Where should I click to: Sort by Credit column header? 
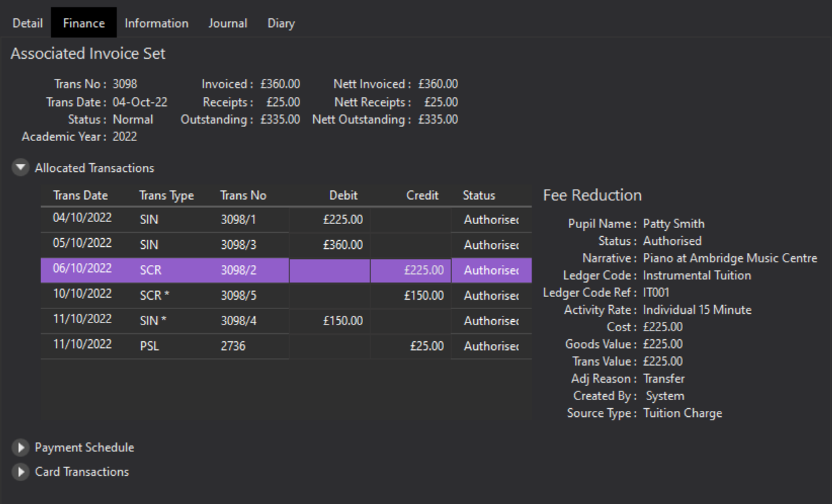[422, 195]
